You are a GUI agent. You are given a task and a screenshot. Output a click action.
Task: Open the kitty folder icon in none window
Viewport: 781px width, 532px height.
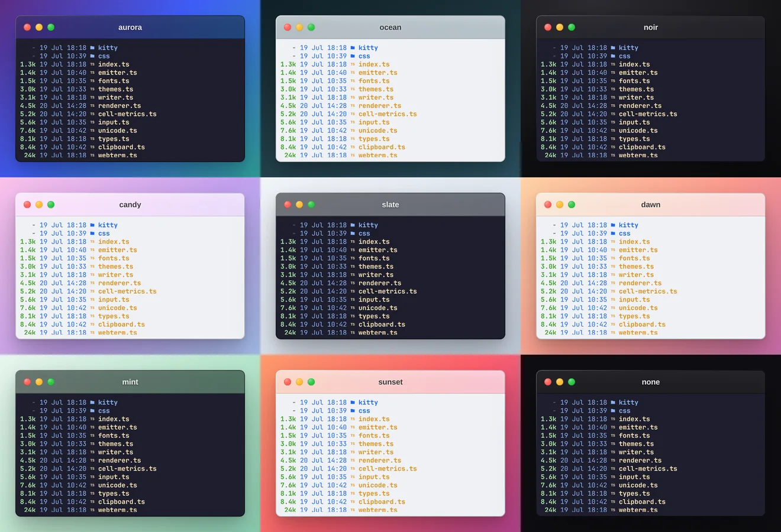(x=613, y=403)
